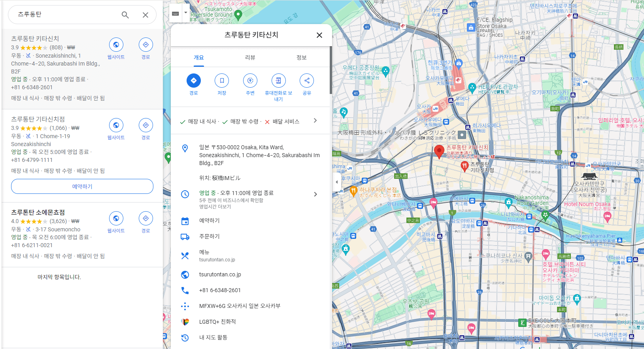This screenshot has width=644, height=349.
Task: Click the red map pin for 츠루동탄 키타신치
Action: click(x=439, y=151)
